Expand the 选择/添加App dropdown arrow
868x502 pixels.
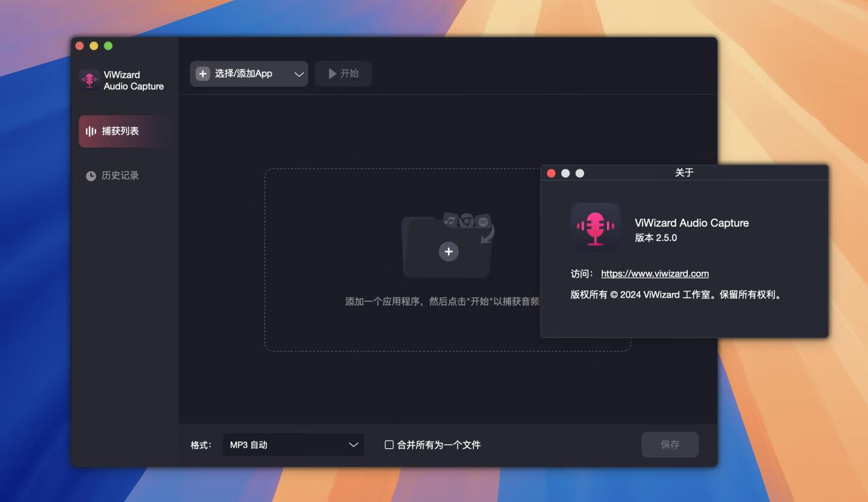click(x=299, y=74)
